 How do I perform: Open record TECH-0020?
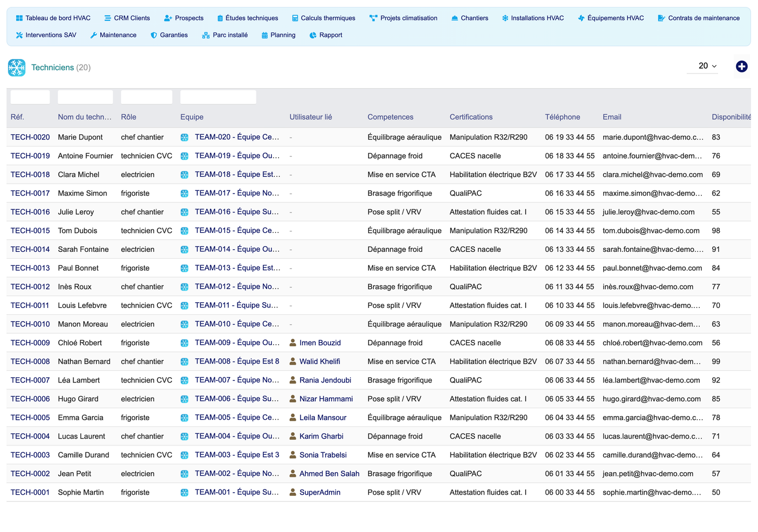(x=30, y=137)
